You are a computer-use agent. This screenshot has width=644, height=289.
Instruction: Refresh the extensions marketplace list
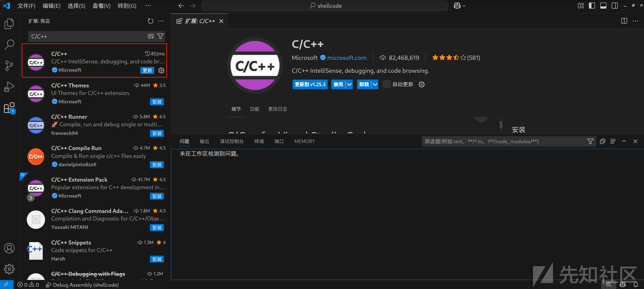pyautogui.click(x=150, y=21)
